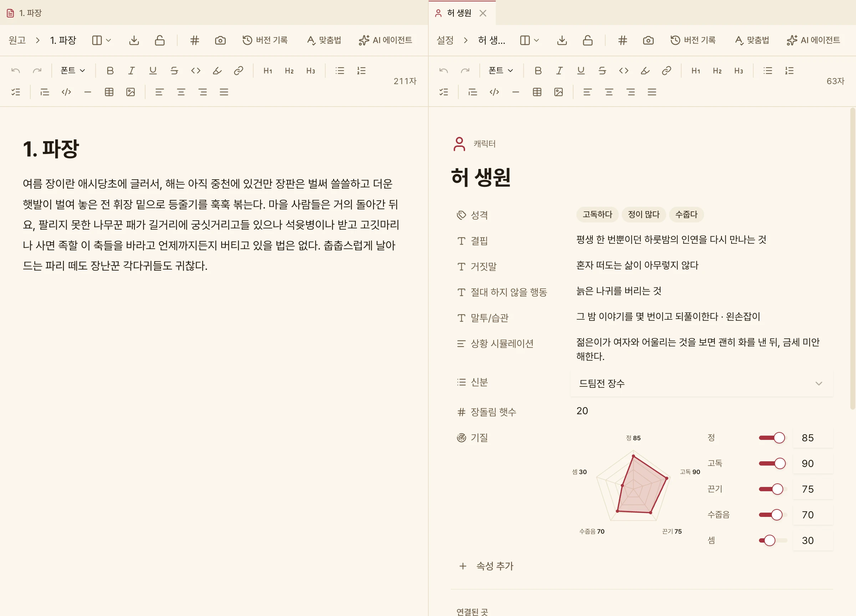Open 버전 기록 in the left pane

[265, 40]
